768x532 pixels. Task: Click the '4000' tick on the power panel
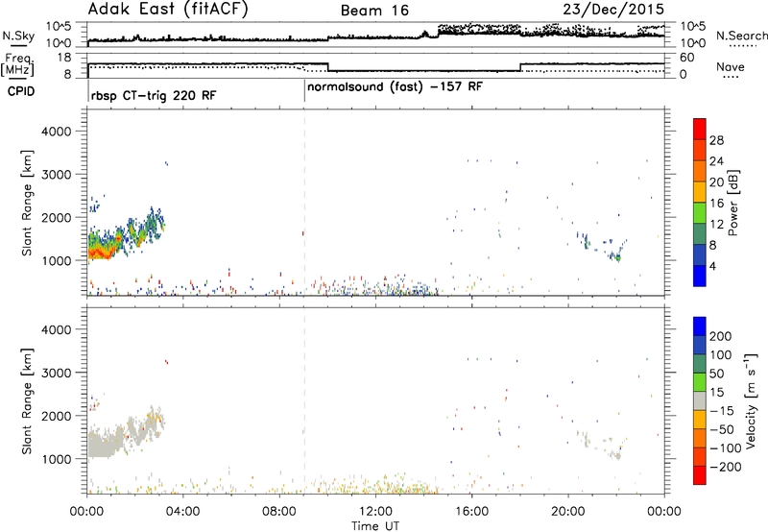click(56, 132)
